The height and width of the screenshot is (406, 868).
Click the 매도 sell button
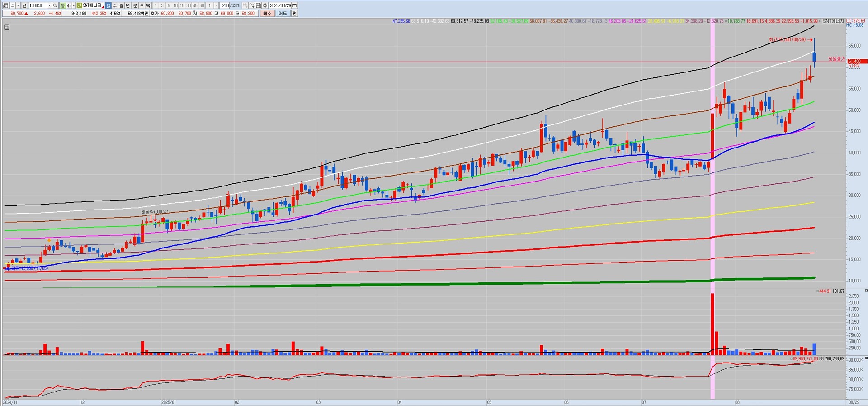(283, 14)
